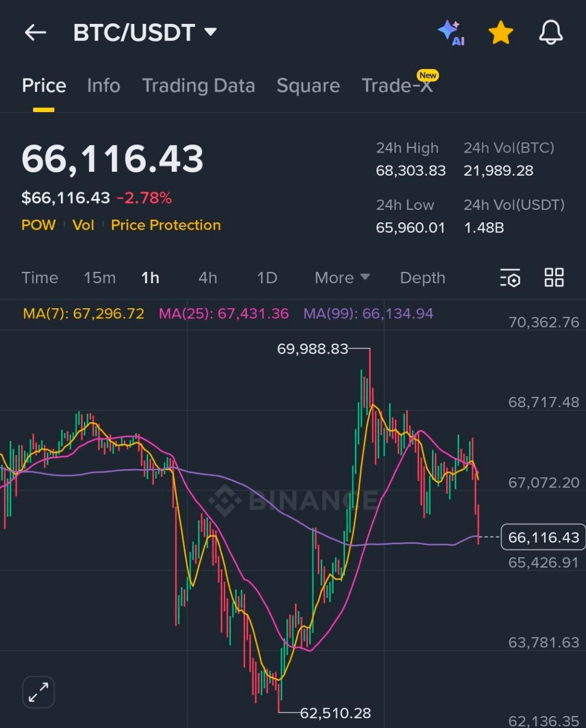Show the Depth chart view
This screenshot has height=728, width=586.
tap(422, 278)
